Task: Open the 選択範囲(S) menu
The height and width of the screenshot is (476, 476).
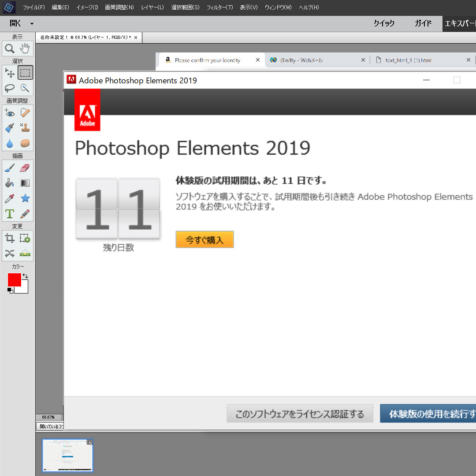Action: click(x=185, y=7)
